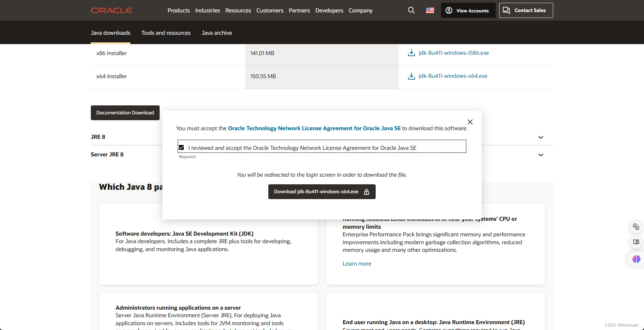
Task: Click the 'Software developers: Java SE Development Kit' heading
Action: (x=184, y=234)
